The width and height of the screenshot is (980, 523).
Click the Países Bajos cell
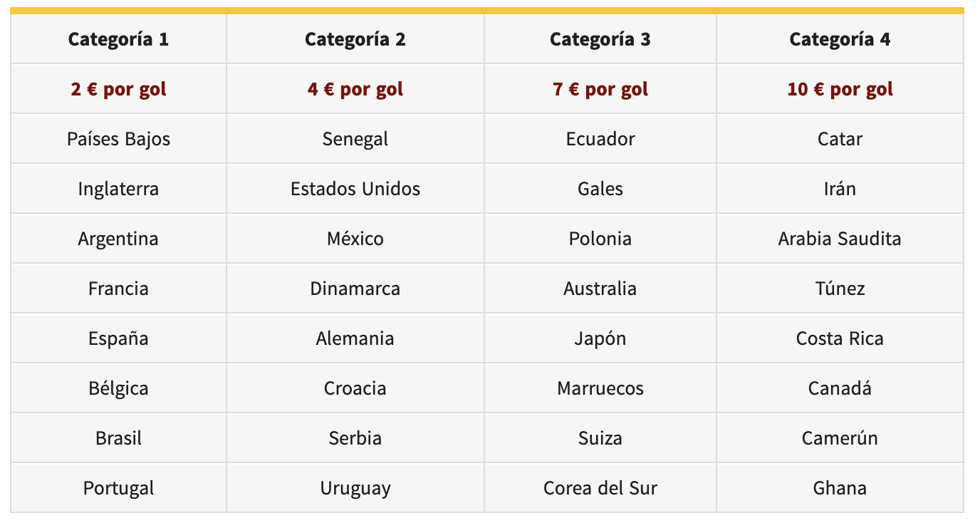(118, 139)
